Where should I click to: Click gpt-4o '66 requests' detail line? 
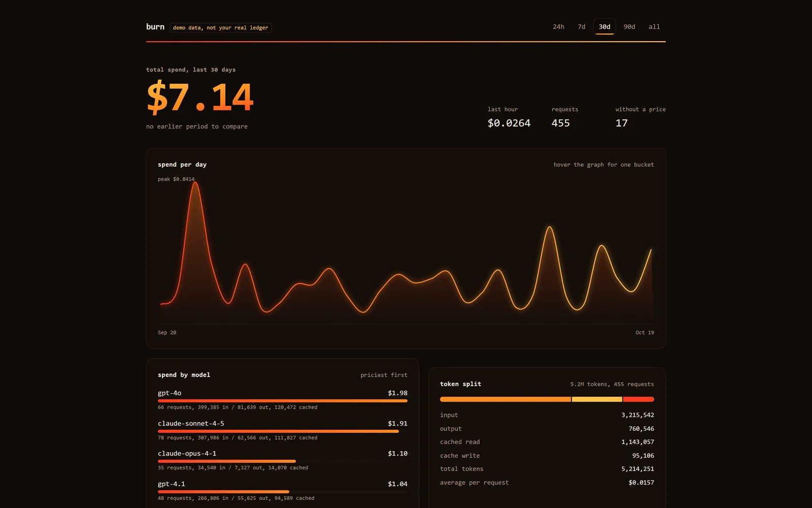(238, 407)
